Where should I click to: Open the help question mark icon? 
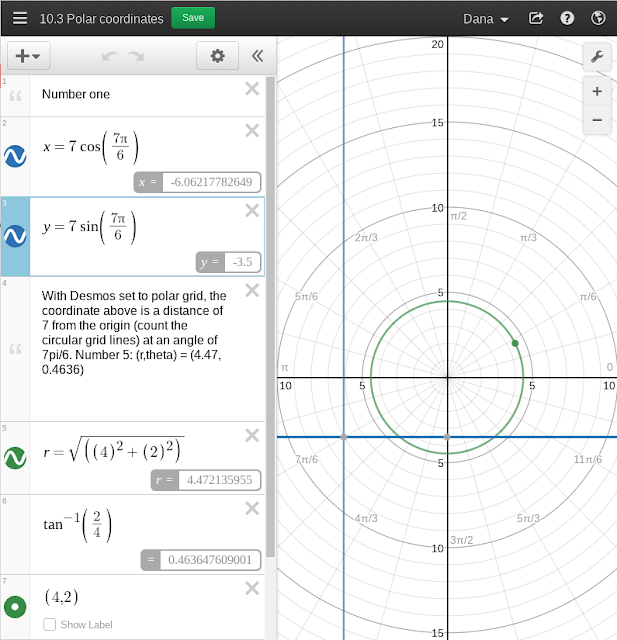(567, 18)
